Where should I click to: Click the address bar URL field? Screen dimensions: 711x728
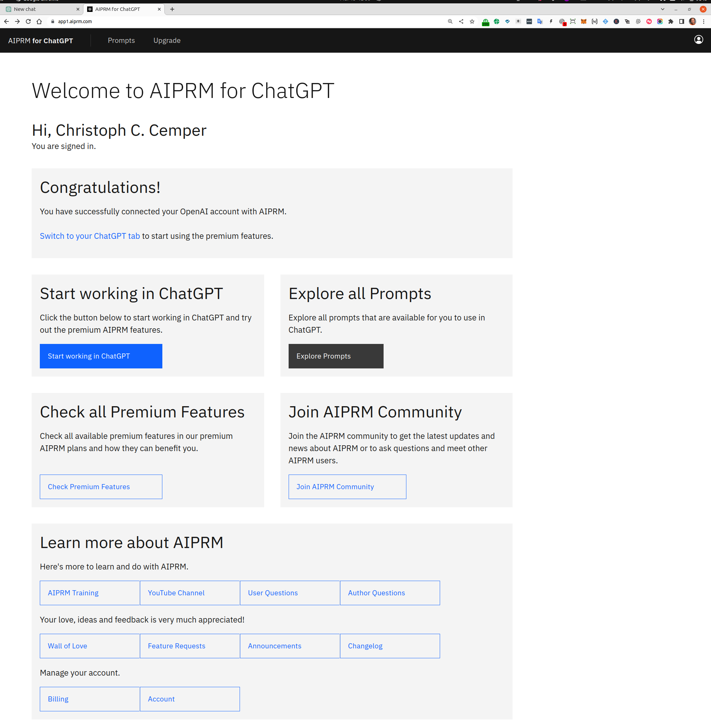tap(224, 22)
